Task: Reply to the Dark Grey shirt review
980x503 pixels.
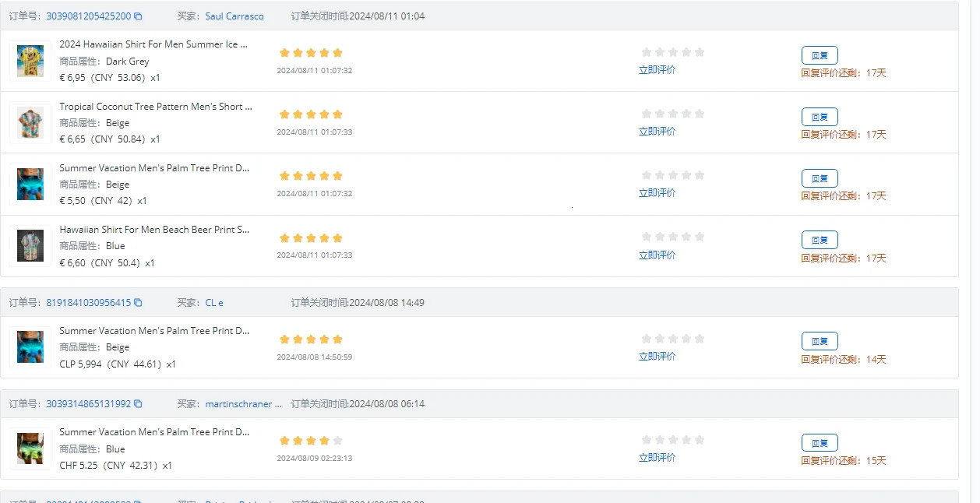Action: [x=819, y=55]
